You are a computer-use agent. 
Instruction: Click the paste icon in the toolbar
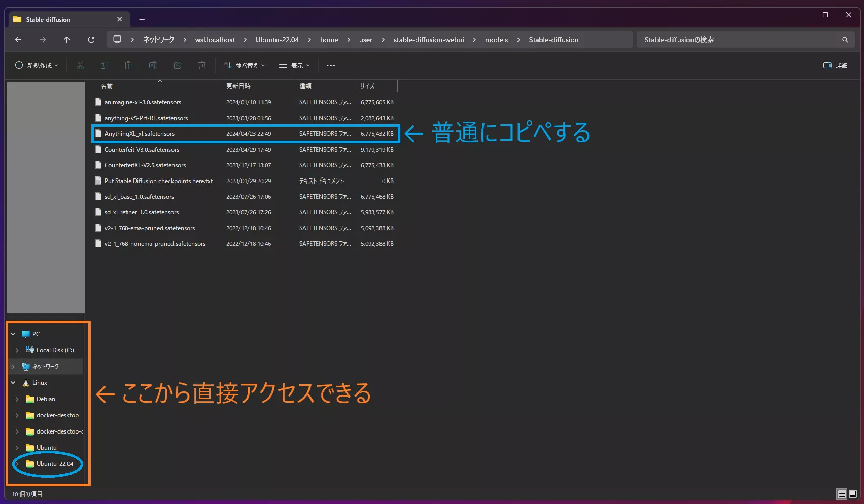pyautogui.click(x=128, y=65)
